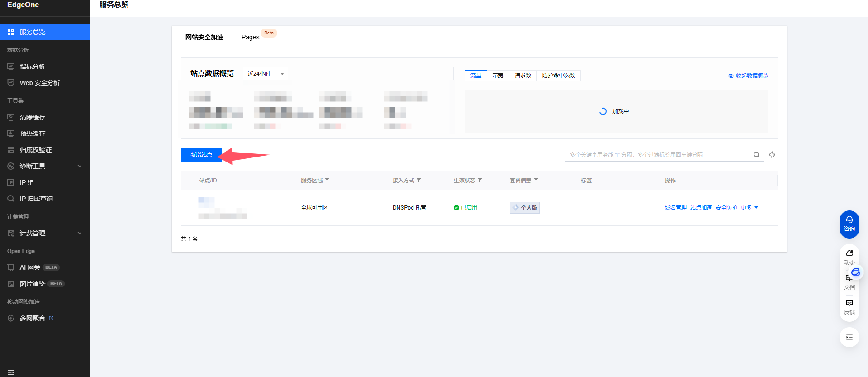Image resolution: width=868 pixels, height=377 pixels.
Task: Focus the keyword filter search field
Action: point(659,155)
